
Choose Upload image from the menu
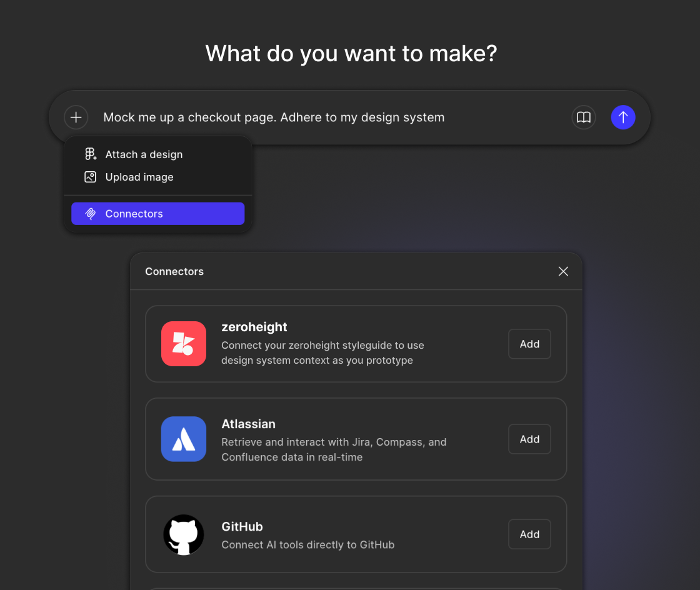pyautogui.click(x=139, y=177)
